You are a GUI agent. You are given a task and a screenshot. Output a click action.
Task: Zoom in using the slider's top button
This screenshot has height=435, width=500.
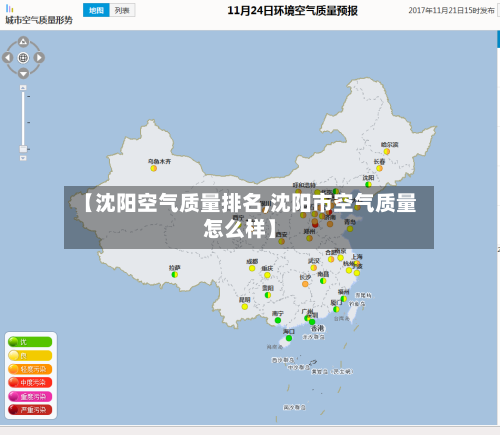pos(23,88)
